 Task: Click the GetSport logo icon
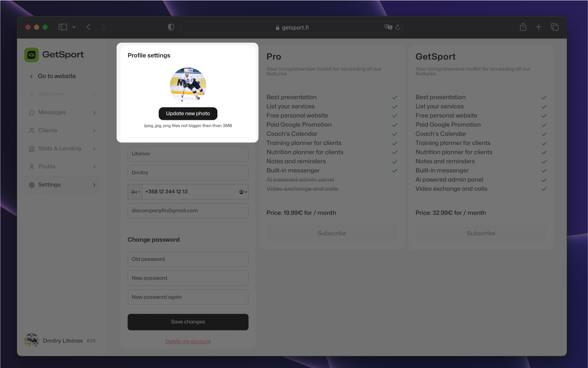(32, 55)
